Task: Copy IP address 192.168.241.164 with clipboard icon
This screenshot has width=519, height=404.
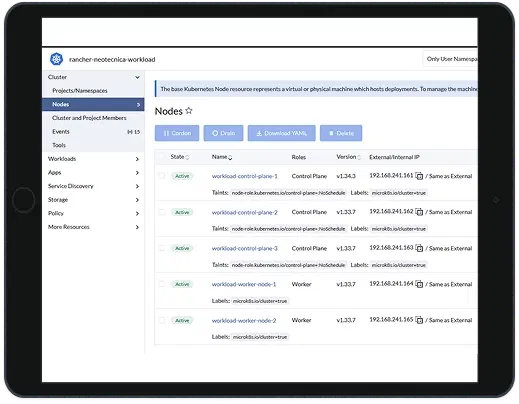Action: click(x=419, y=284)
